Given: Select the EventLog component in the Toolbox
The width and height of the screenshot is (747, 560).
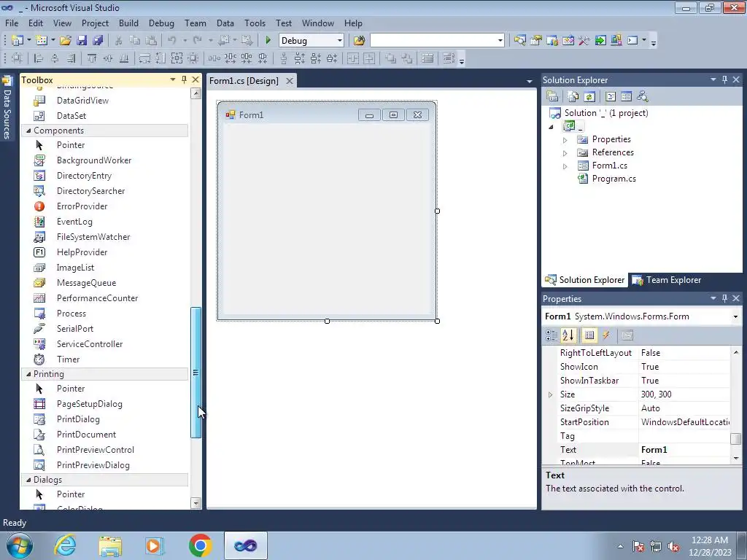Looking at the screenshot, I should coord(74,222).
